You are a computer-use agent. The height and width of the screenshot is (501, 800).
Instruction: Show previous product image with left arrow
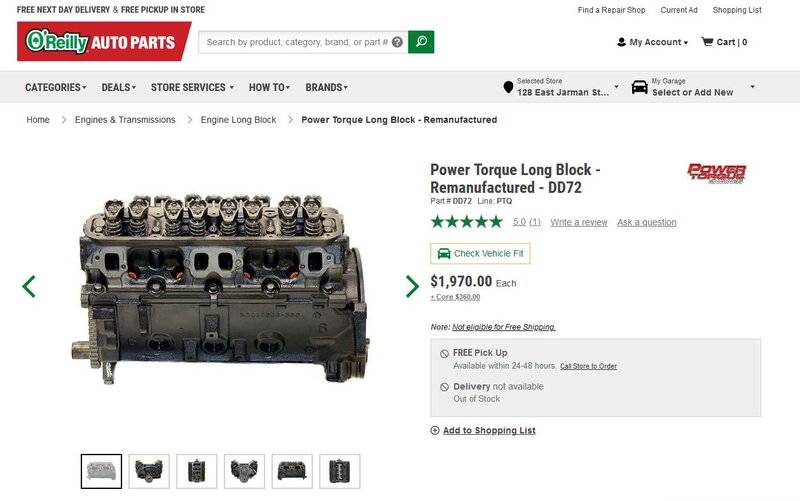(29, 286)
